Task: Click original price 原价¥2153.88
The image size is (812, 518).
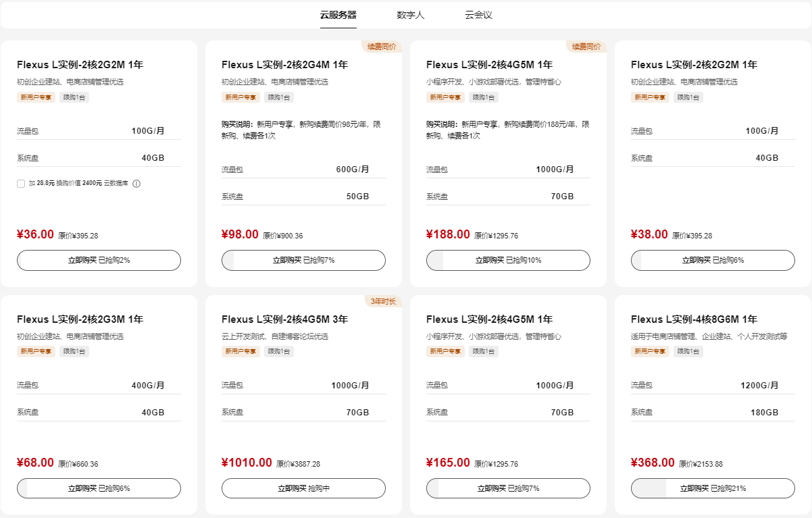Action: [x=701, y=464]
